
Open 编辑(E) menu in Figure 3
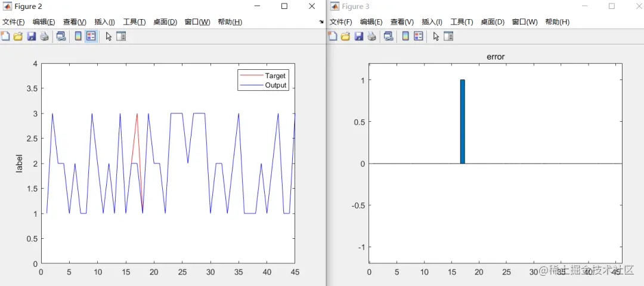click(x=371, y=22)
